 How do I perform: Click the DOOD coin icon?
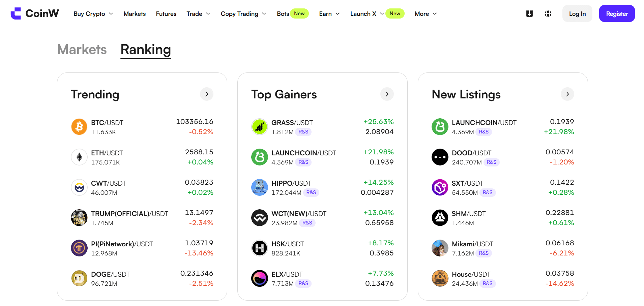click(440, 157)
